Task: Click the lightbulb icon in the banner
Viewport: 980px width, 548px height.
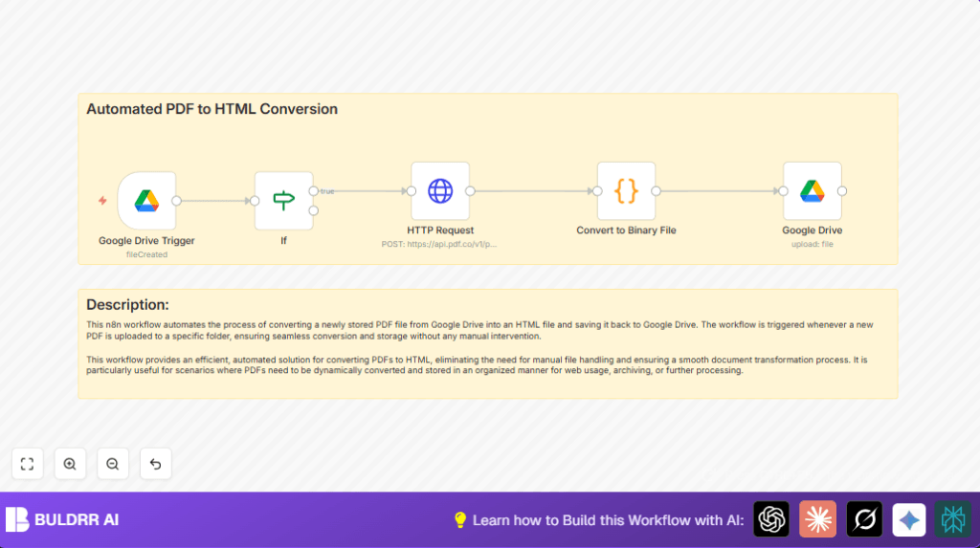Action: pos(460,520)
